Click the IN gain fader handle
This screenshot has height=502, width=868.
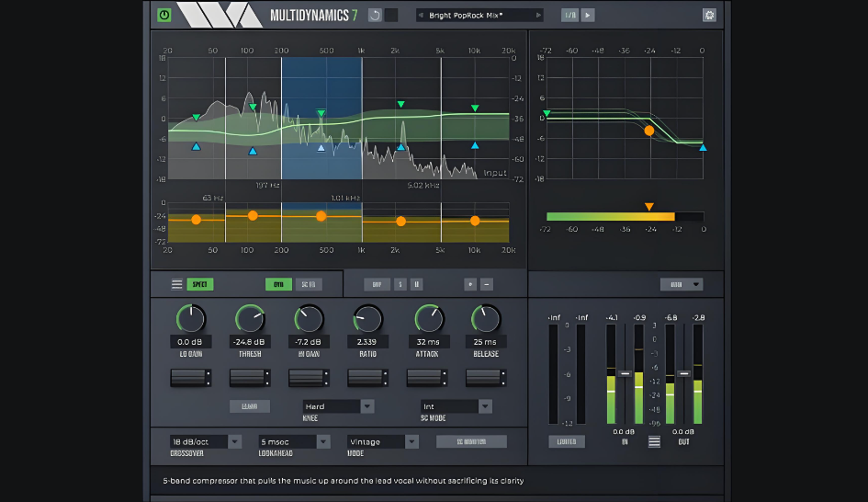tap(625, 373)
